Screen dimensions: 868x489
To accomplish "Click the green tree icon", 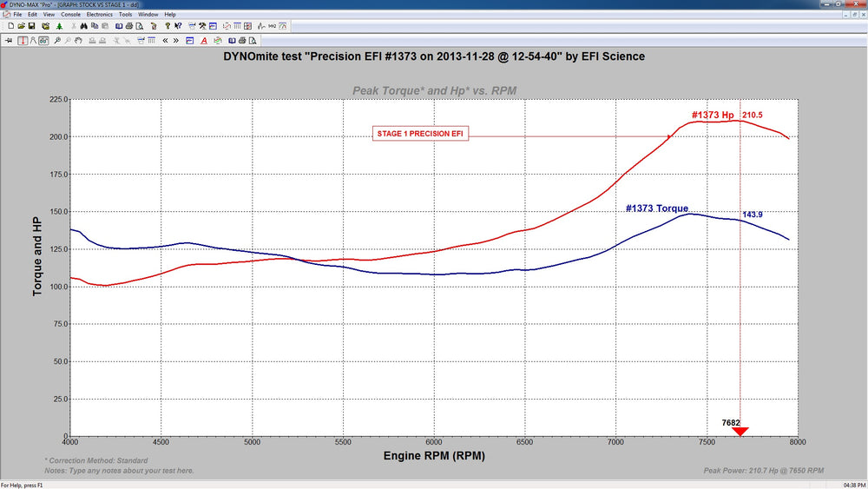I will (x=59, y=26).
